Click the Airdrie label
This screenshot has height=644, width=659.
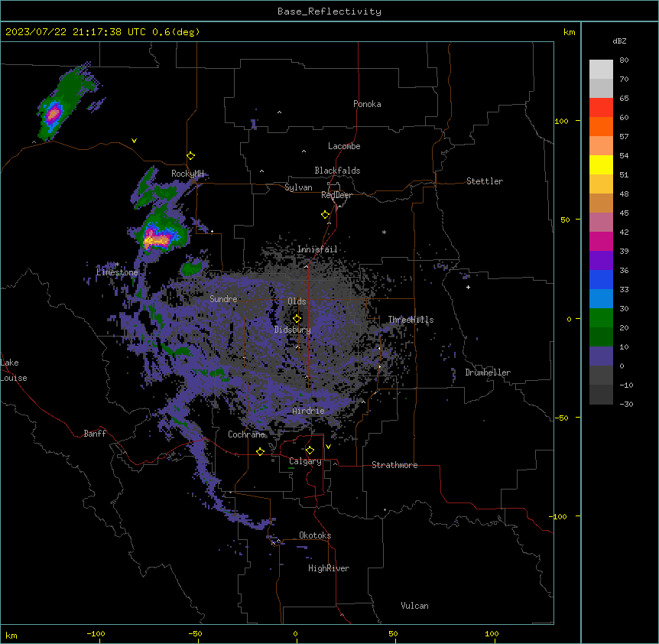click(x=309, y=411)
